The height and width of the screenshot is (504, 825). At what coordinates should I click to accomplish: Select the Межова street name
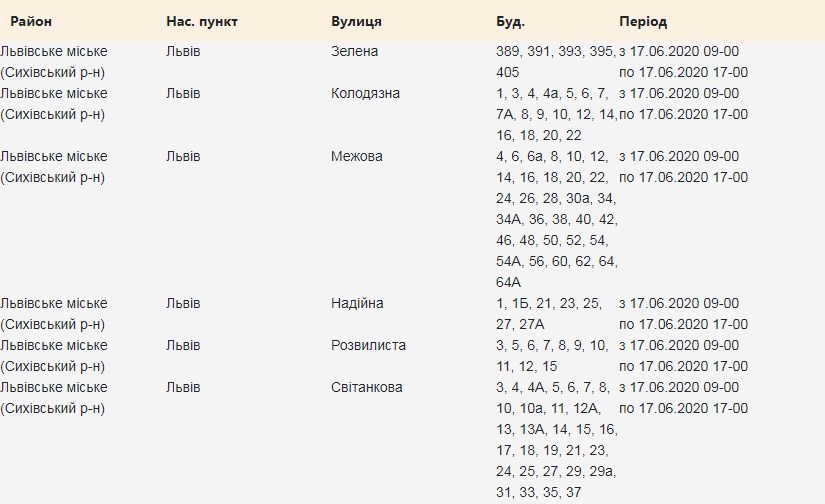pyautogui.click(x=356, y=156)
